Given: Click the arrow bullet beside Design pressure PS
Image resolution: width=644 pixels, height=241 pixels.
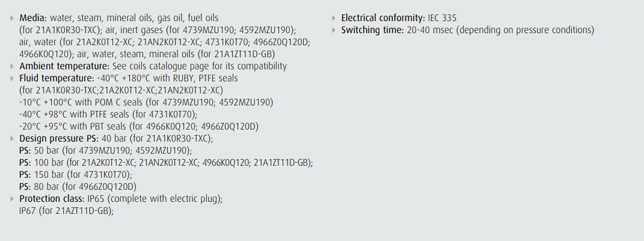Looking at the screenshot, I should (x=13, y=139).
